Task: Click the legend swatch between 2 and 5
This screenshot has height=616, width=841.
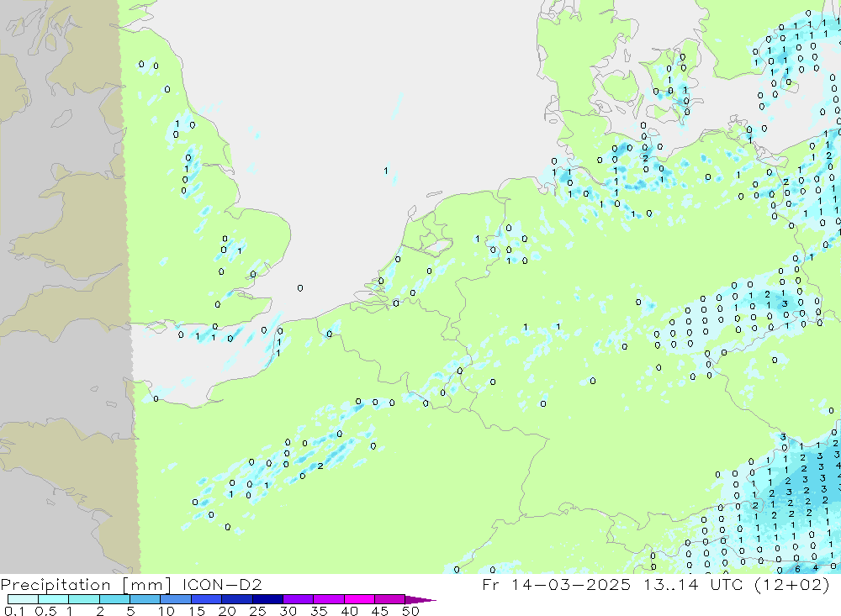Action: (114, 599)
